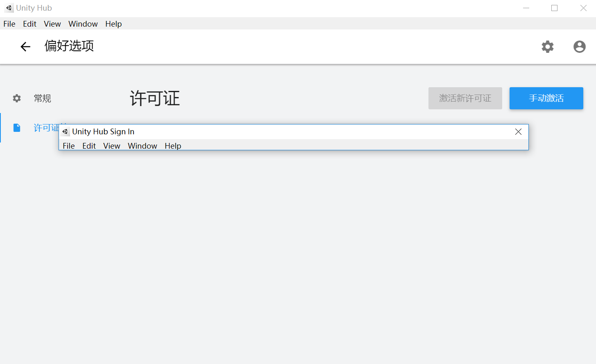Open Window menu in Sign In window

[x=143, y=146]
